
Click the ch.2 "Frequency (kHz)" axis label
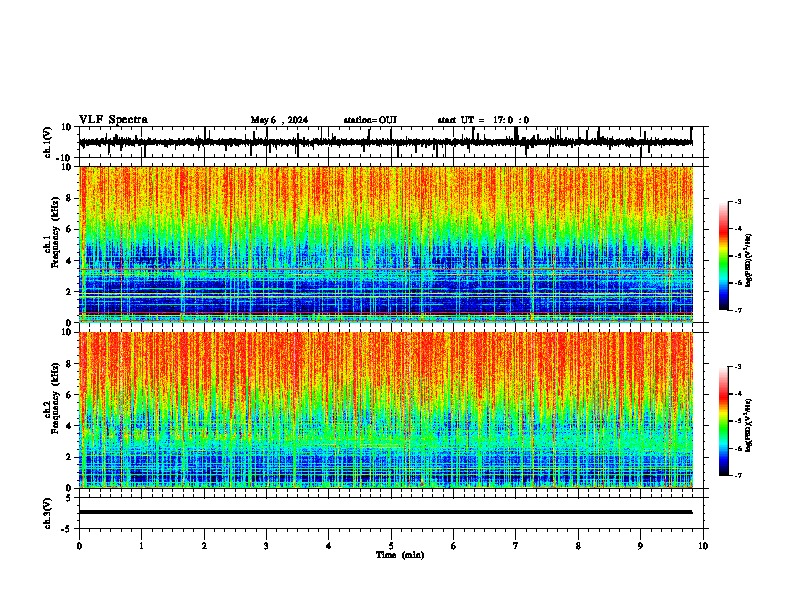(x=55, y=398)
